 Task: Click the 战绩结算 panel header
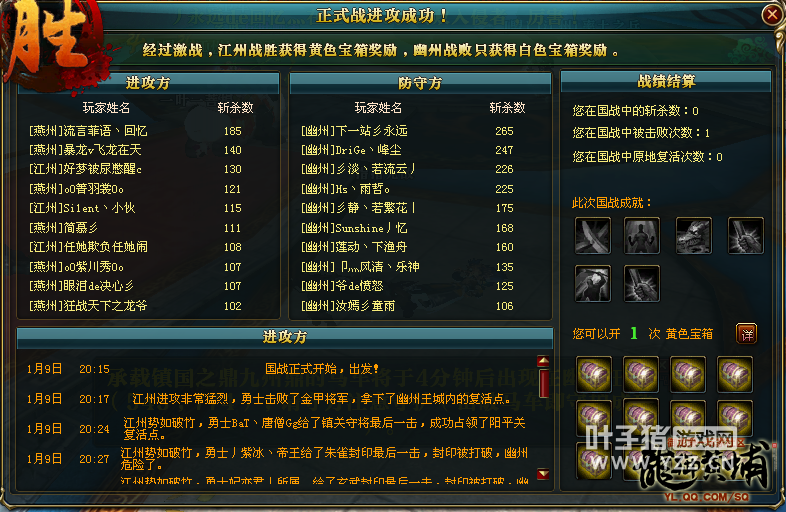pyautogui.click(x=666, y=81)
